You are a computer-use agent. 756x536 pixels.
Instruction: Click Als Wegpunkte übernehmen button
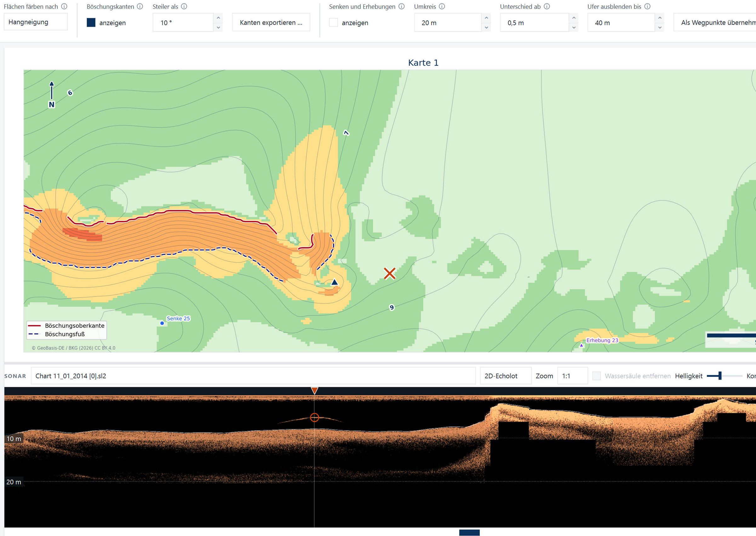715,22
